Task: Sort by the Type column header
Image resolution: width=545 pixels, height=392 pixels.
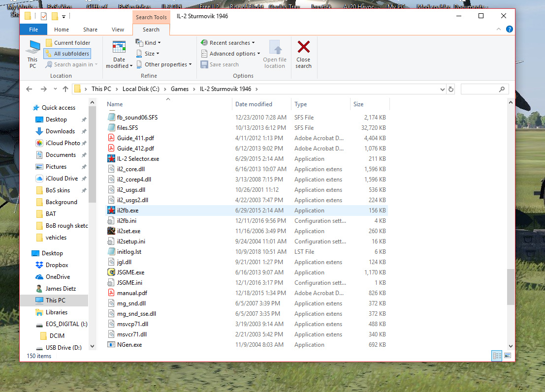Action: click(321, 104)
